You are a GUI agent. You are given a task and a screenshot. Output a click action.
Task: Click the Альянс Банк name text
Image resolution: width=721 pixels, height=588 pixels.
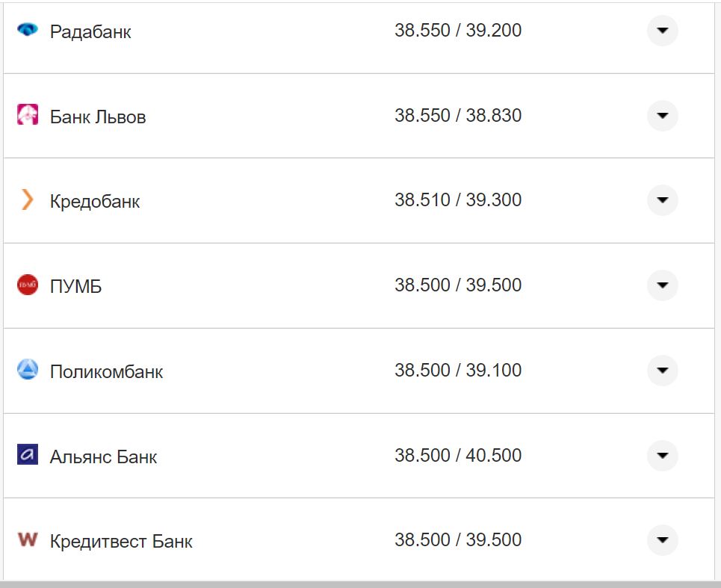[x=103, y=457]
